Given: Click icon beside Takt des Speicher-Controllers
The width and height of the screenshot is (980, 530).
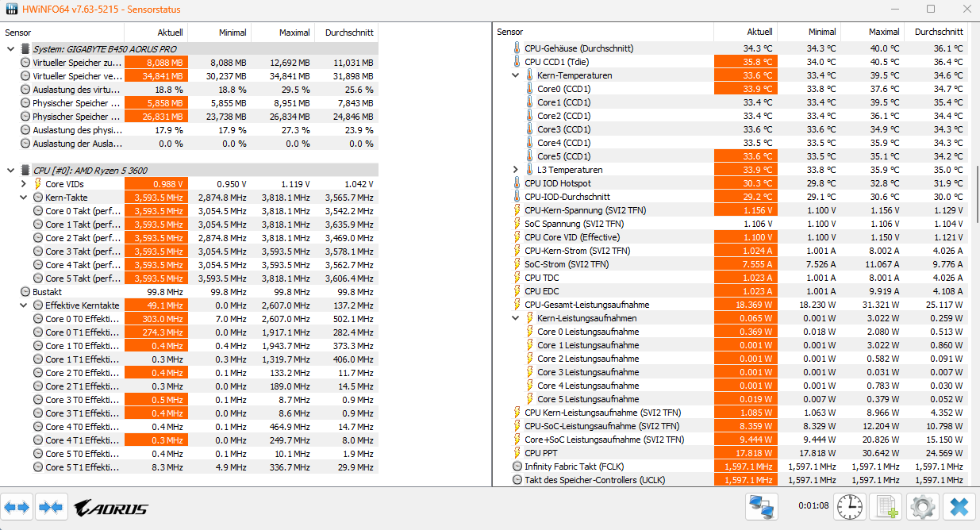Looking at the screenshot, I should (517, 480).
